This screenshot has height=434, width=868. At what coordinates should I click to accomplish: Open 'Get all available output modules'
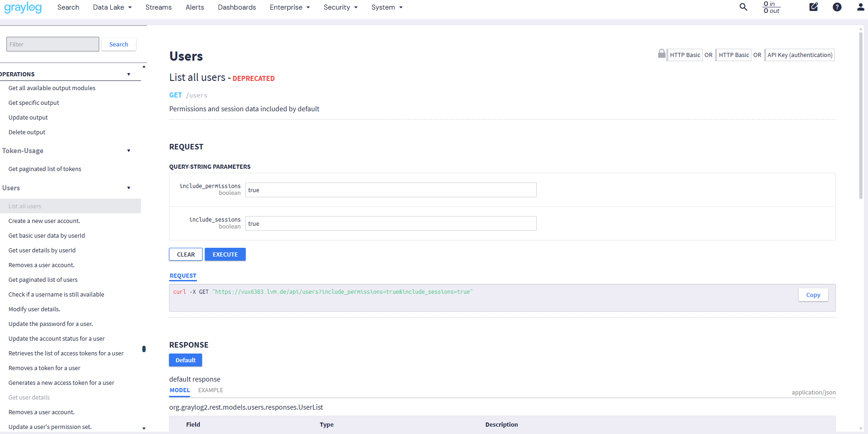coord(52,88)
